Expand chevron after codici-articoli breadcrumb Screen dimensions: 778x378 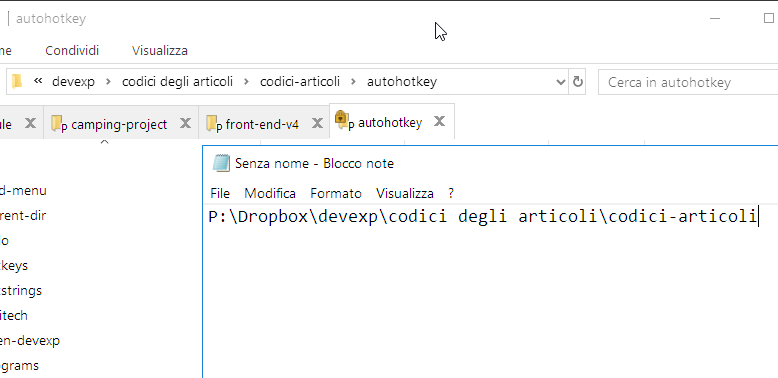tap(353, 82)
